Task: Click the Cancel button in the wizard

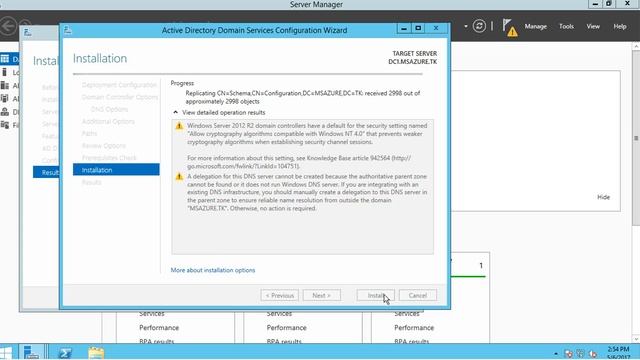Action: (418, 295)
